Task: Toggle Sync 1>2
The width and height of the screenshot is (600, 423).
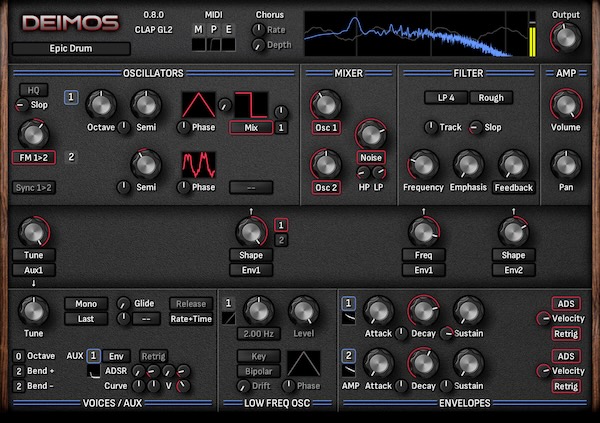Action: (34, 188)
